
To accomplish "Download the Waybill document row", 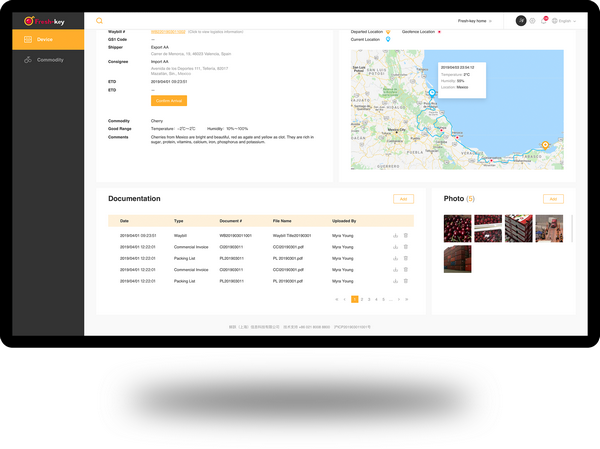I will click(396, 235).
